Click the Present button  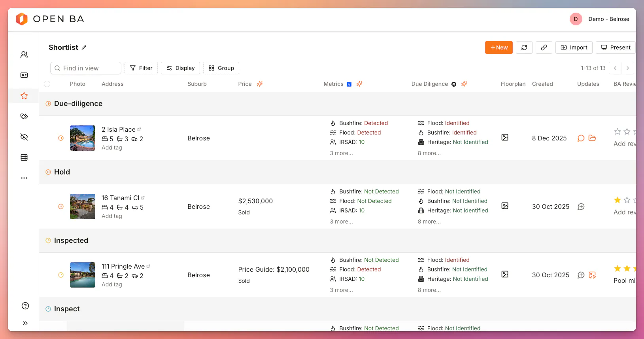click(616, 47)
